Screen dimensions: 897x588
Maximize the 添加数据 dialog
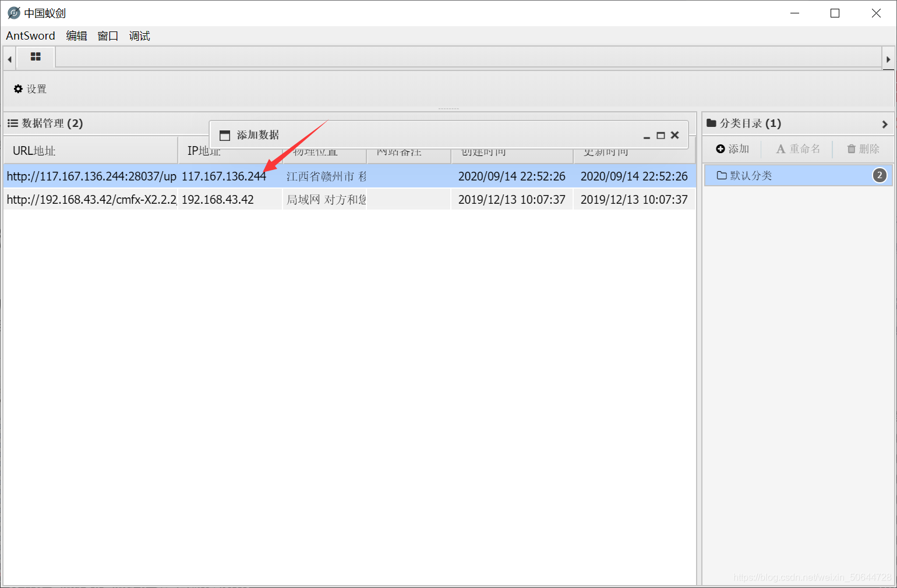click(x=661, y=136)
